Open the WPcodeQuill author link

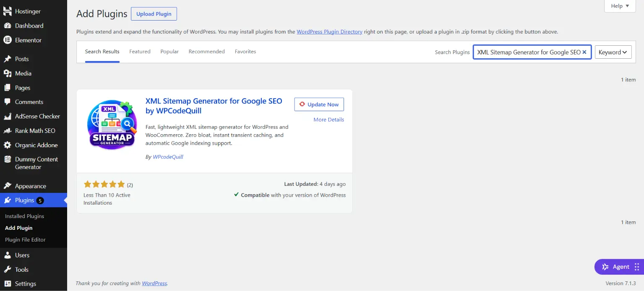coord(168,157)
